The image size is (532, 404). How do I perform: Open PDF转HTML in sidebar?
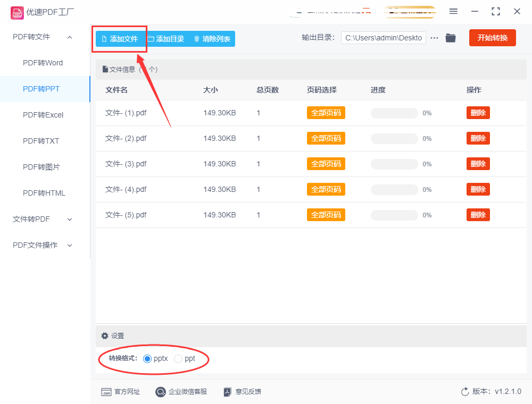click(44, 193)
